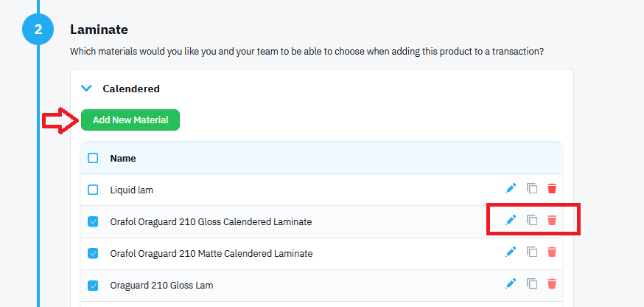Duplicate the Liquid lam material
Image resolution: width=644 pixels, height=307 pixels.
point(532,189)
